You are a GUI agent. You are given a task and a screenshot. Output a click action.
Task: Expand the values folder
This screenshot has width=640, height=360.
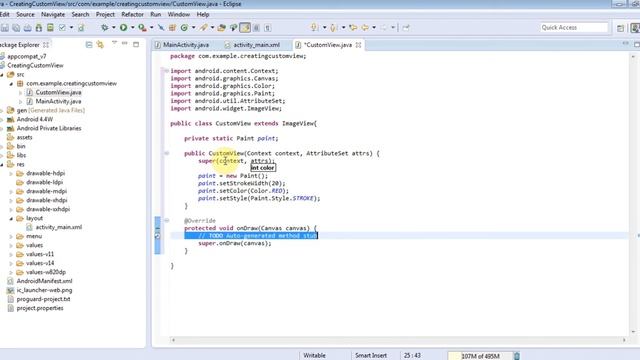tap(11, 245)
